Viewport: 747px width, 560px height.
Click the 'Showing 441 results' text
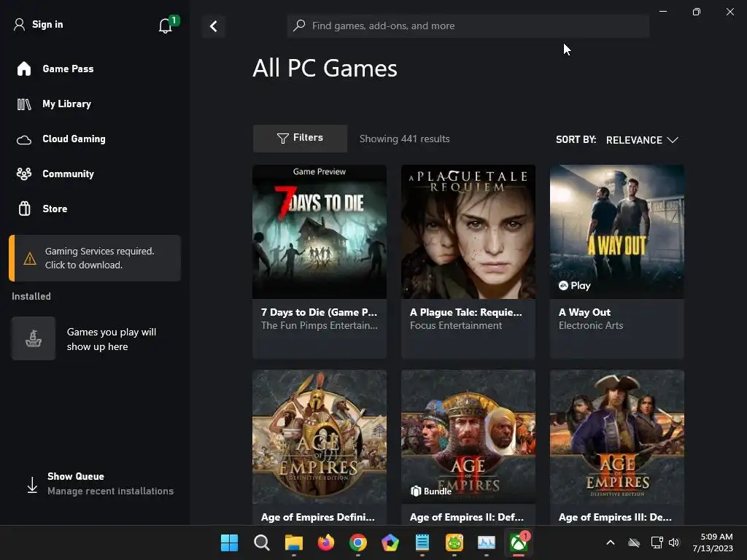(x=404, y=139)
